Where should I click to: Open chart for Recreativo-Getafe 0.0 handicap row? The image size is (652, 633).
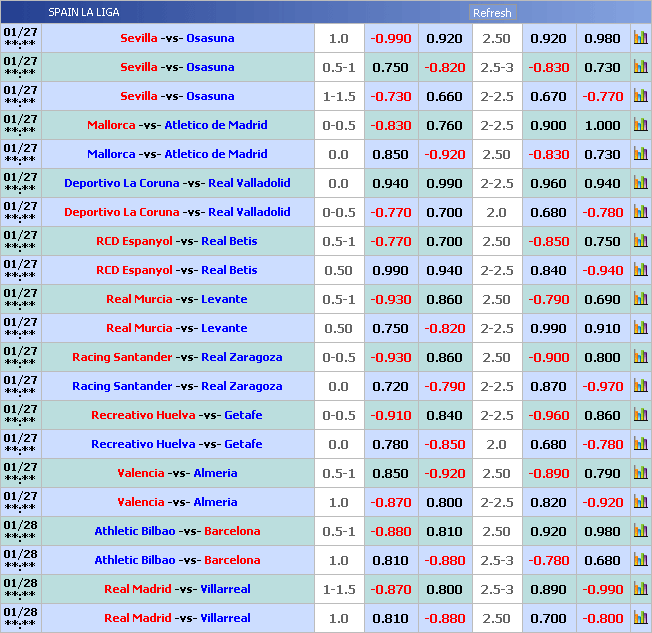(640, 444)
